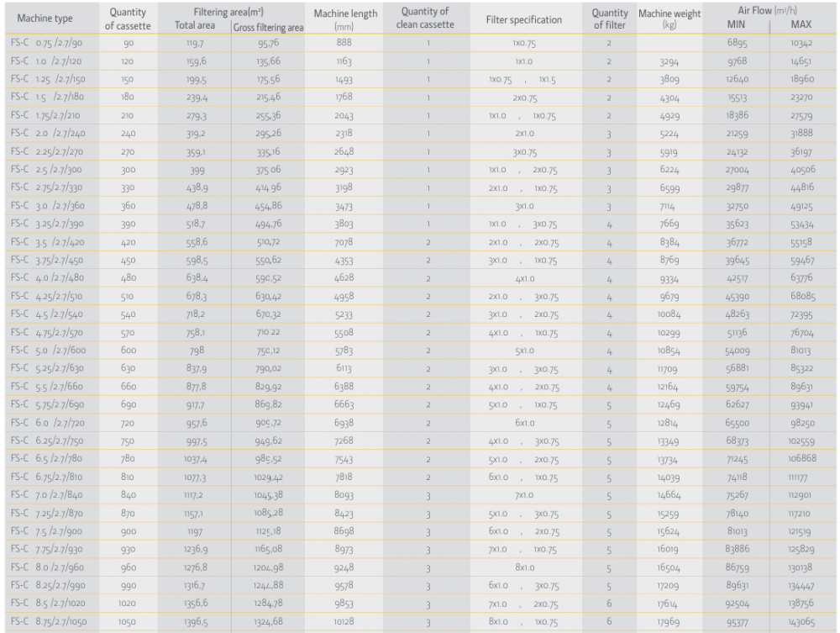Click total area value "997,5"
This screenshot has height=633, width=840.
click(x=196, y=441)
